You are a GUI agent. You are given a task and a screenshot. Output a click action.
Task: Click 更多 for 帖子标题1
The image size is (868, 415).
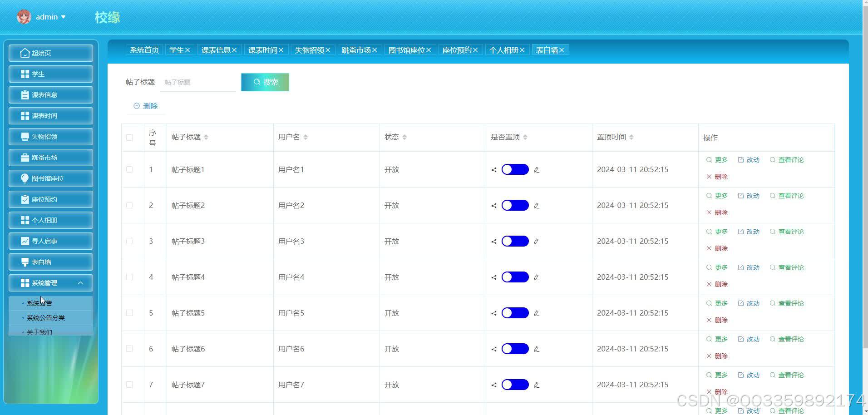(x=717, y=160)
